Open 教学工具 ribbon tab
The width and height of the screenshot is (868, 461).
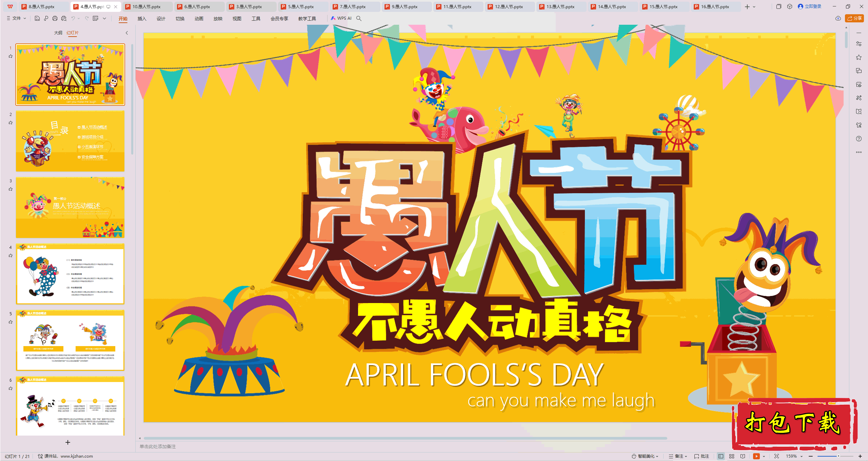tap(307, 19)
